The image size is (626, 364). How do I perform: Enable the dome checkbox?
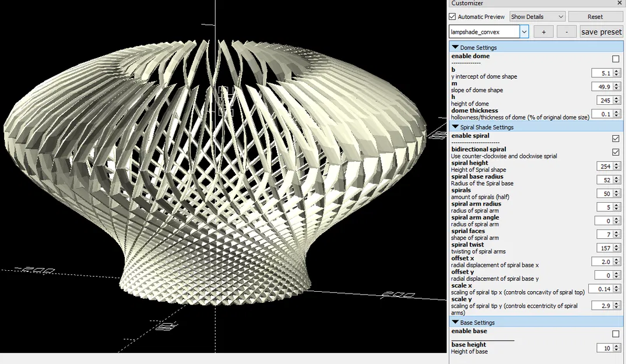click(x=616, y=58)
